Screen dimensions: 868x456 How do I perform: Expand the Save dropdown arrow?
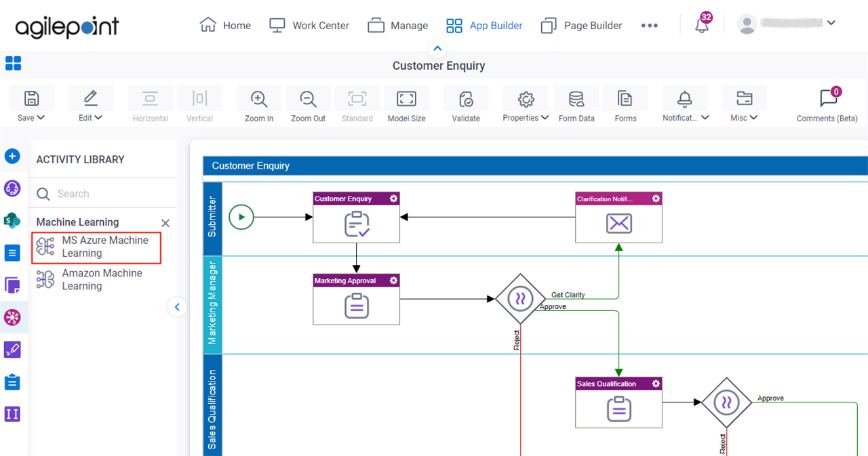41,118
